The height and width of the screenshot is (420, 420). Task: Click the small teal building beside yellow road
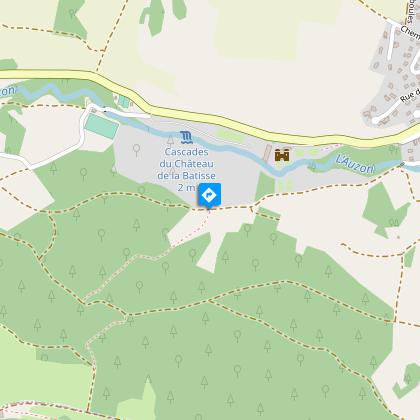point(124,102)
